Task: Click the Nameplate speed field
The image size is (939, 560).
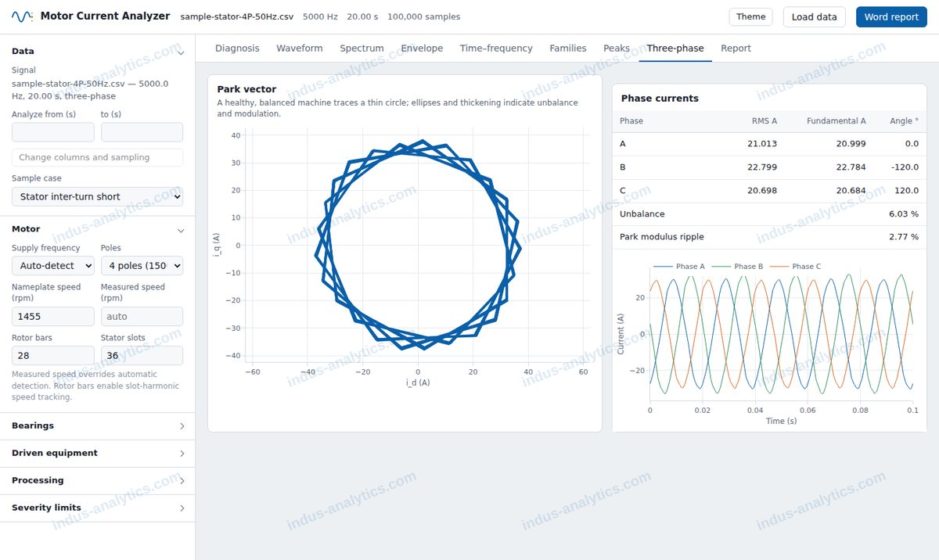Action: coord(52,317)
